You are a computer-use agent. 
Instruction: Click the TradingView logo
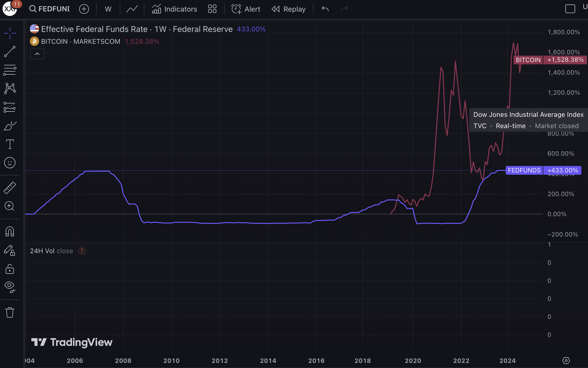[x=72, y=342]
